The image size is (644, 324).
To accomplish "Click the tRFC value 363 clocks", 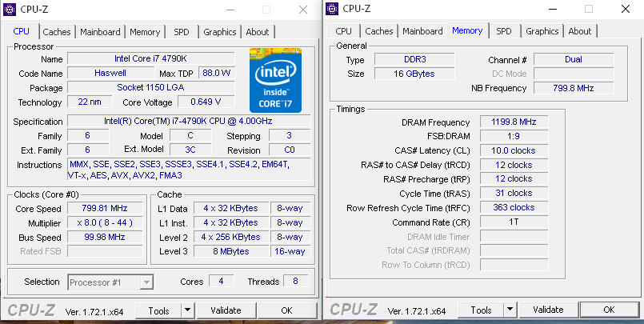I will pos(514,207).
